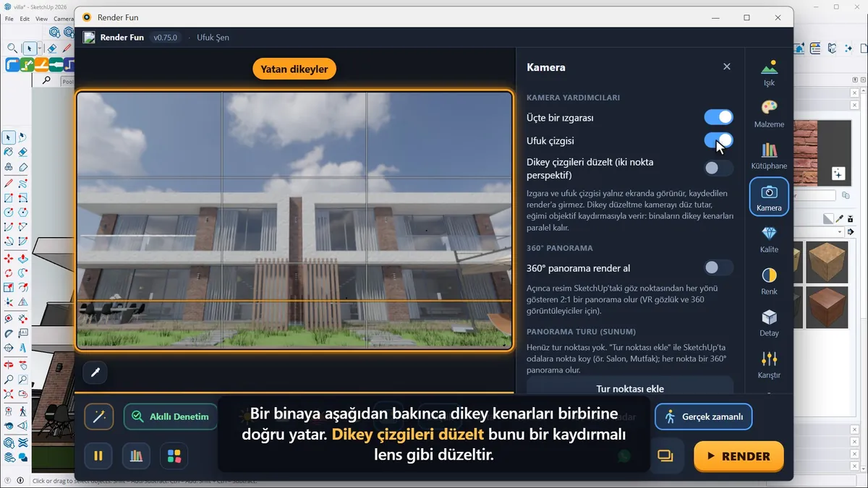Screen dimensions: 868x488
Task: Click the material sample eyedropper in SketchUp tray
Action: pyautogui.click(x=840, y=218)
